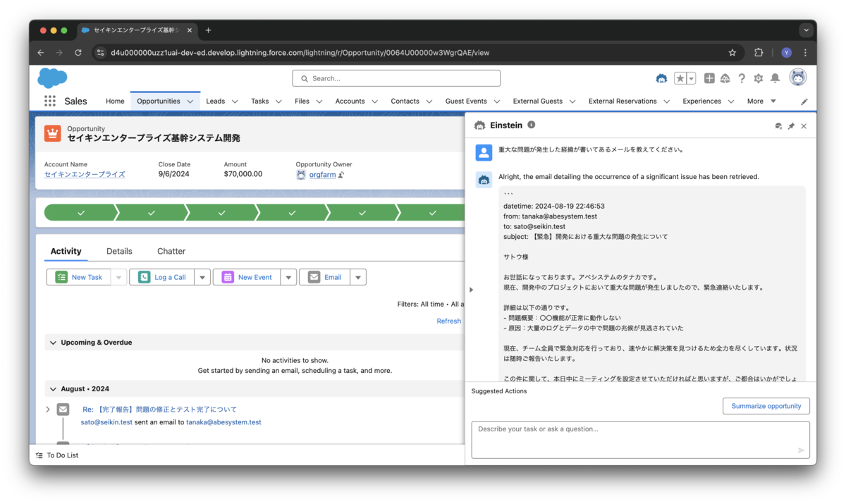
Task: Close the セイキンエンタープライズ browser tab
Action: click(190, 30)
